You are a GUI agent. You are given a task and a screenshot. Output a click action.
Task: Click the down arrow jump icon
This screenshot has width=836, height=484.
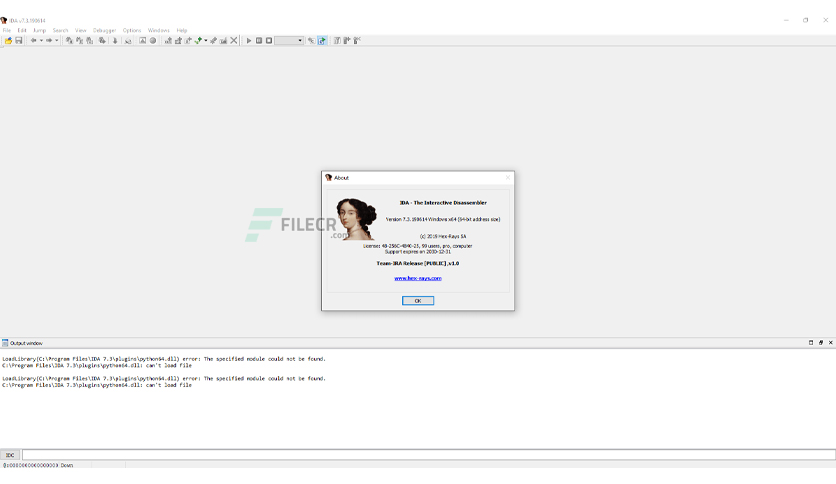point(115,41)
